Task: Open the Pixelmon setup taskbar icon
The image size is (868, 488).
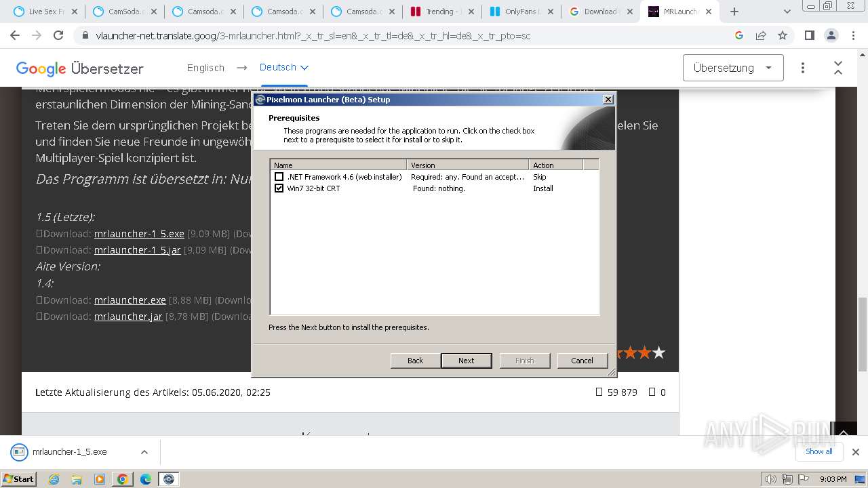Action: tap(169, 479)
